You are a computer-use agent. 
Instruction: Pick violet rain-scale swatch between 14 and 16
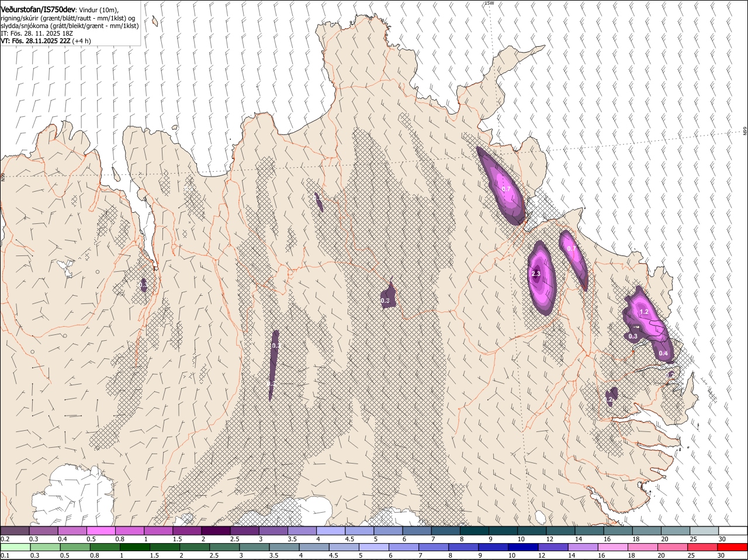tap(583, 547)
